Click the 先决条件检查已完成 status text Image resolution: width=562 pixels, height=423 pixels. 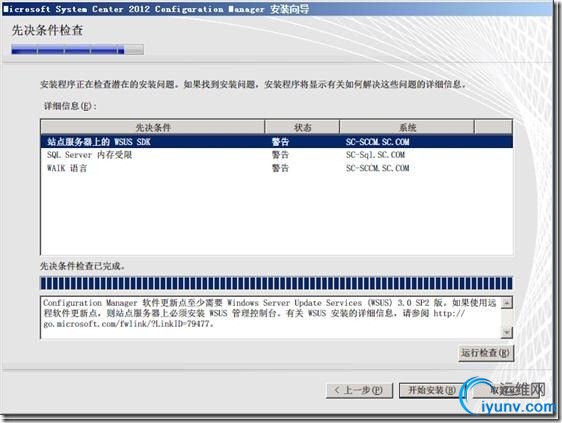[82, 266]
